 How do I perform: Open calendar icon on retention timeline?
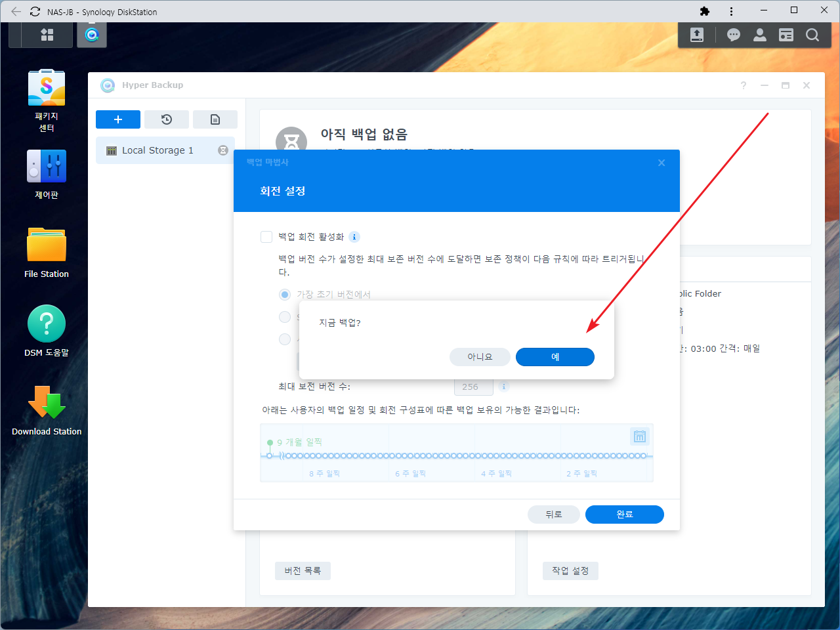pos(640,436)
